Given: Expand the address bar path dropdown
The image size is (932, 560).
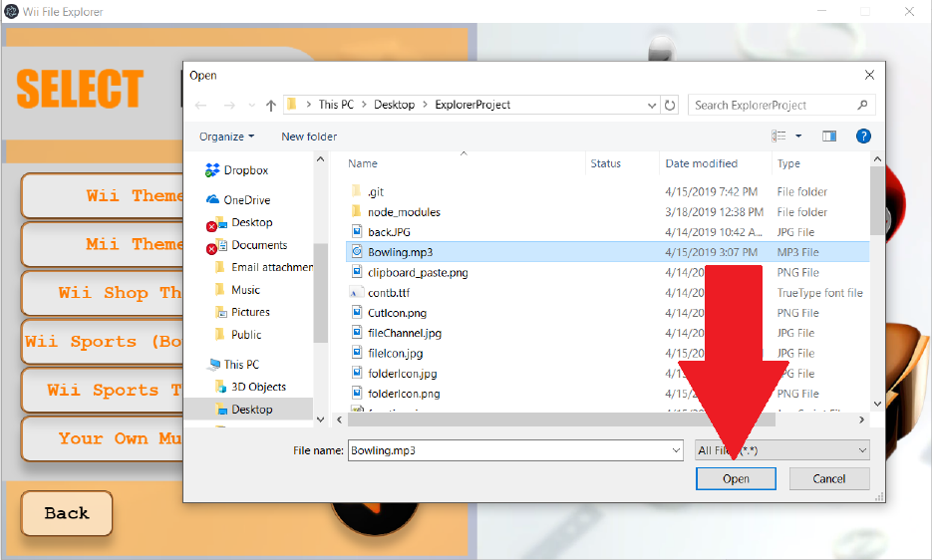Looking at the screenshot, I should (652, 106).
